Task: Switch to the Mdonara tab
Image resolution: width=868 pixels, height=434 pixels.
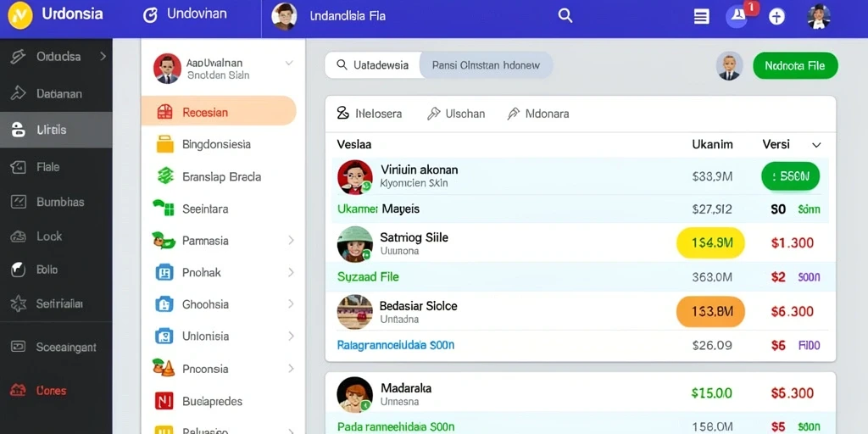Action: point(538,114)
